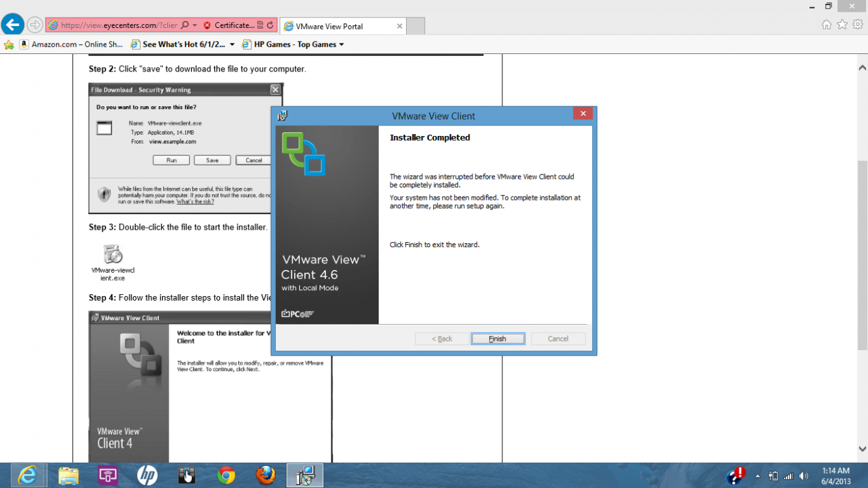Expand the See What's Hot dropdown arrow
Image resolution: width=868 pixels, height=488 pixels.
pyautogui.click(x=232, y=45)
